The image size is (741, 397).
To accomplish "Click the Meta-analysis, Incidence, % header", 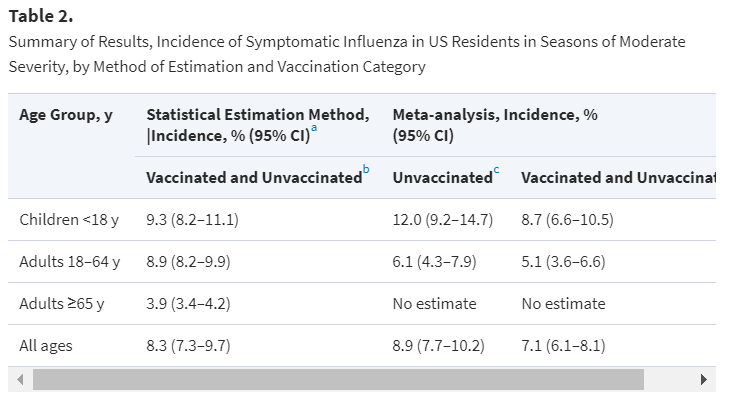I will pyautogui.click(x=495, y=125).
